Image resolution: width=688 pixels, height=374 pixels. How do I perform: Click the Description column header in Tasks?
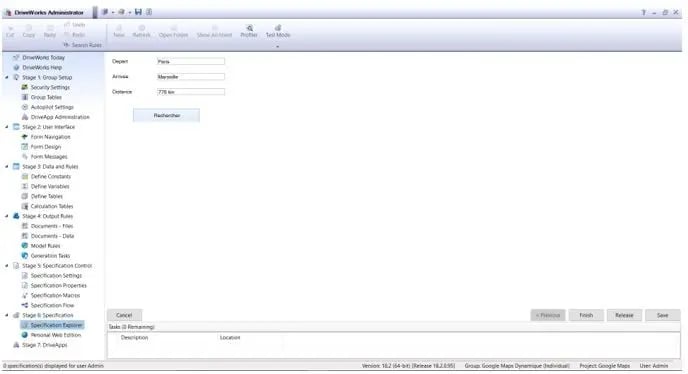[x=134, y=338]
